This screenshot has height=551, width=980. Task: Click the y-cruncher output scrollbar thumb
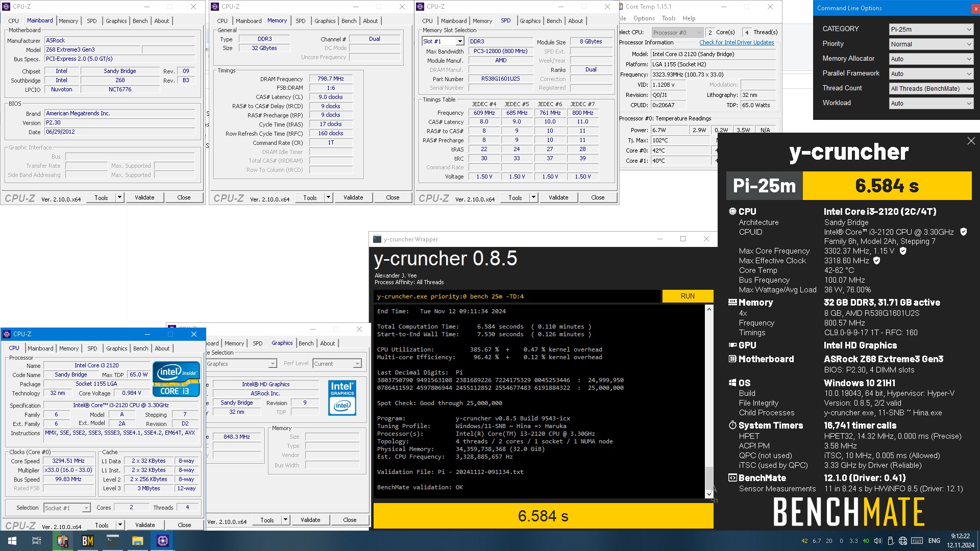tap(709, 478)
